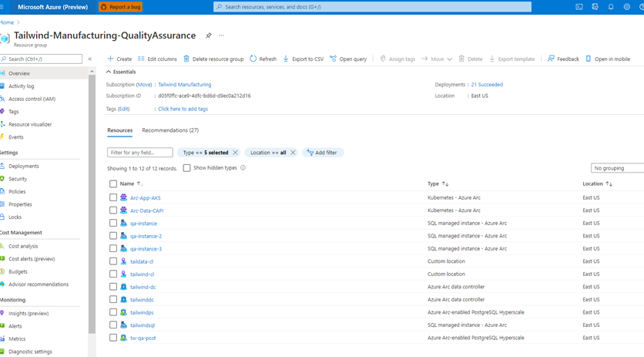Image resolution: width=644 pixels, height=357 pixels.
Task: Open Resource visualizer in the sidebar
Action: pyautogui.click(x=30, y=124)
